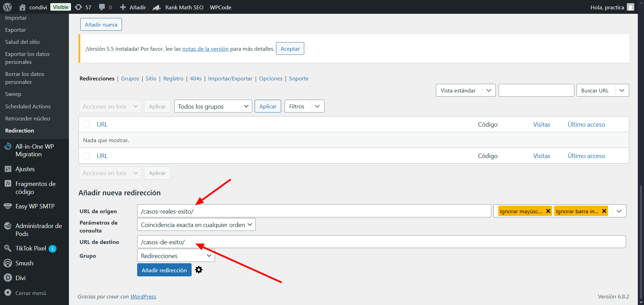644x305 pixels.
Task: Open the Smush plugin menu
Action: [x=24, y=263]
